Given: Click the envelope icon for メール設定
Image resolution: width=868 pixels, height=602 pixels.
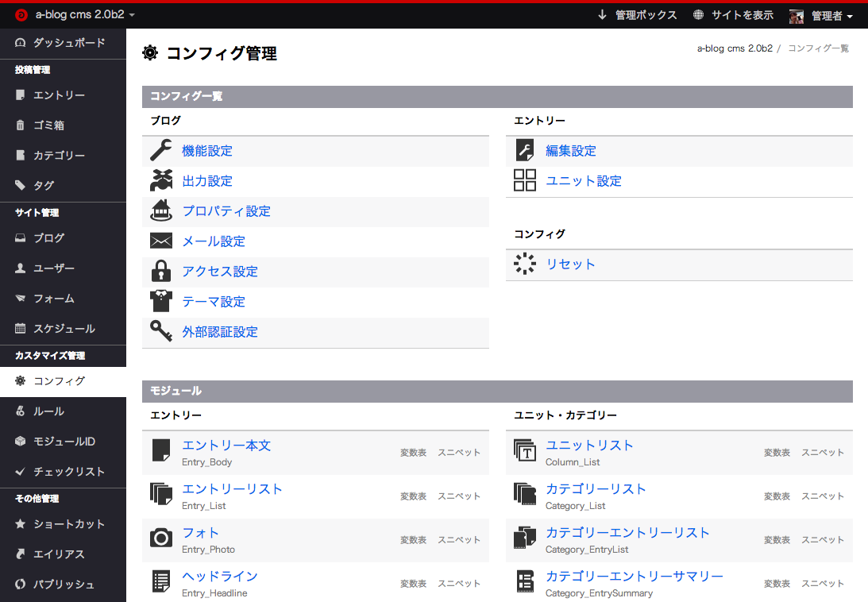Looking at the screenshot, I should pos(161,241).
